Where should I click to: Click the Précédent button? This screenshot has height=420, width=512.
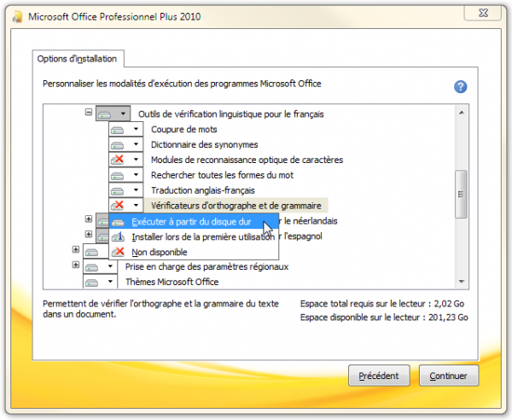pos(379,376)
